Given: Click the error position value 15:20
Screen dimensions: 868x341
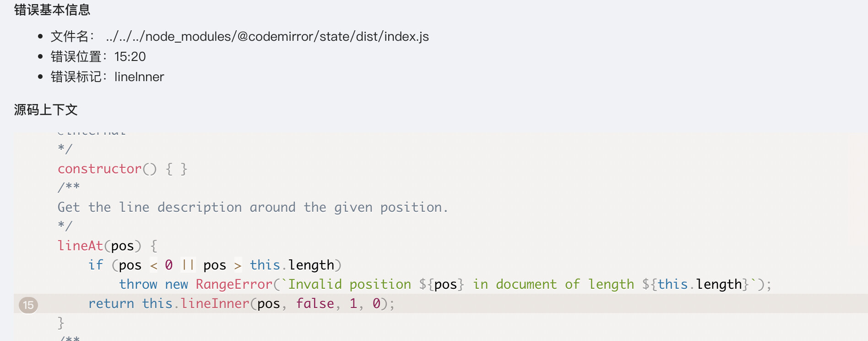Looking at the screenshot, I should (x=130, y=56).
